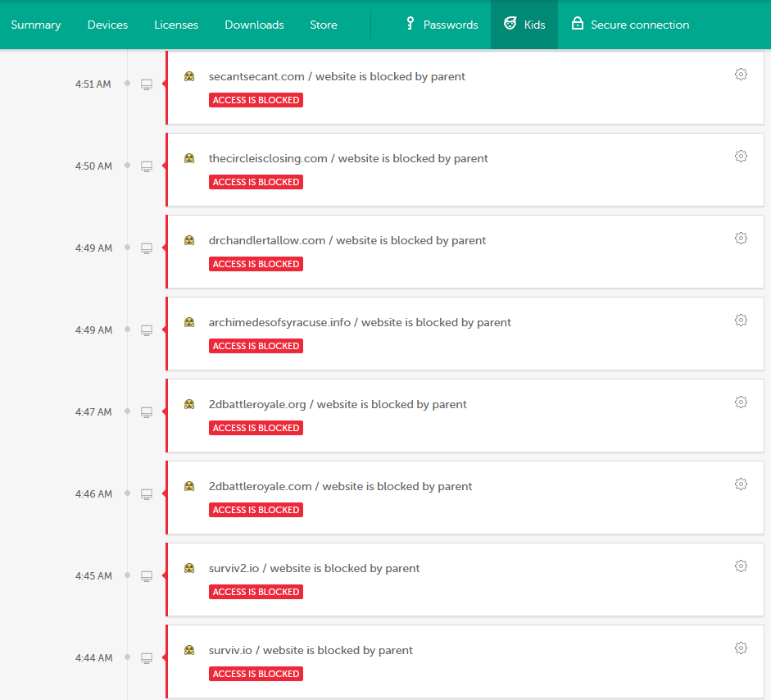Viewport: 771px width, 700px height.
Task: Click category icon next to drchandlertallow.com
Action: pyautogui.click(x=189, y=240)
